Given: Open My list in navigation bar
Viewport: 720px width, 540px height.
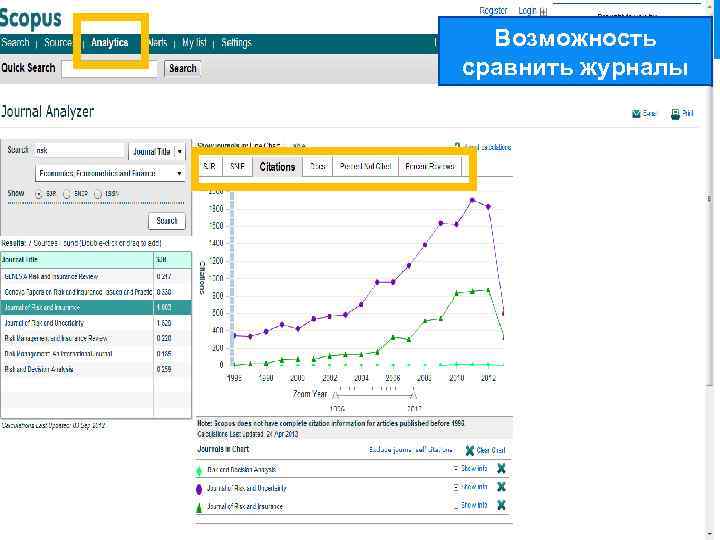Looking at the screenshot, I should (194, 43).
